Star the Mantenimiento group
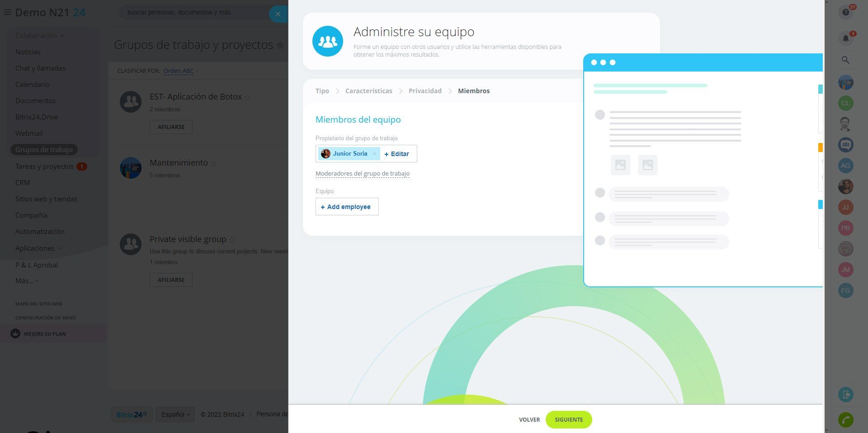Screen dimensions: 868x433 pos(213,163)
